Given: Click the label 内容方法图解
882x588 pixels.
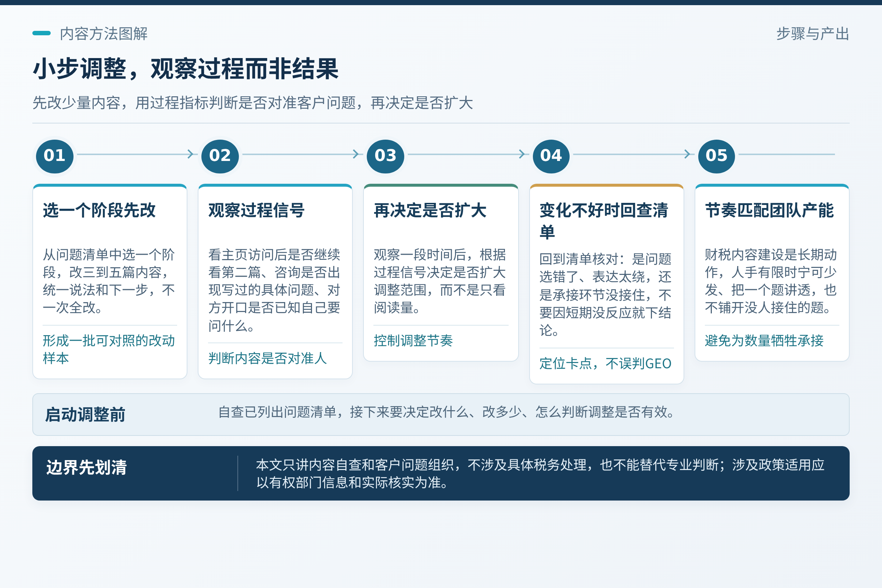Looking at the screenshot, I should tap(104, 34).
